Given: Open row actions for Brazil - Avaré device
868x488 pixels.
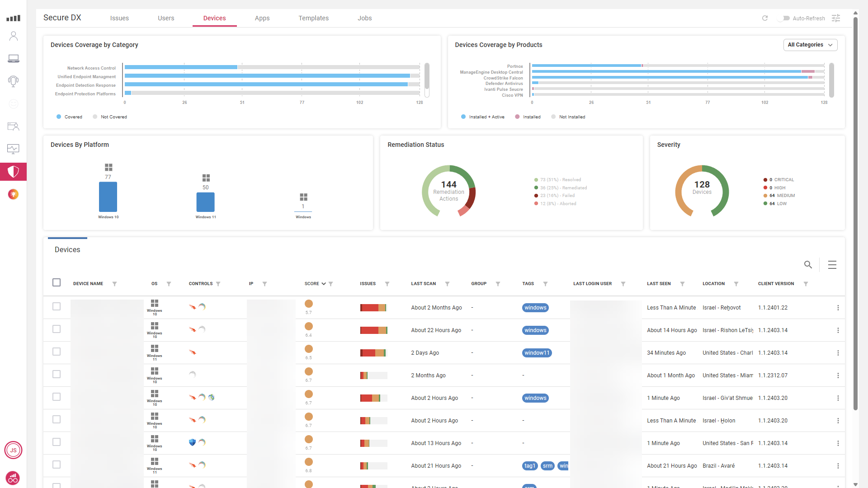Looking at the screenshot, I should pyautogui.click(x=838, y=466).
